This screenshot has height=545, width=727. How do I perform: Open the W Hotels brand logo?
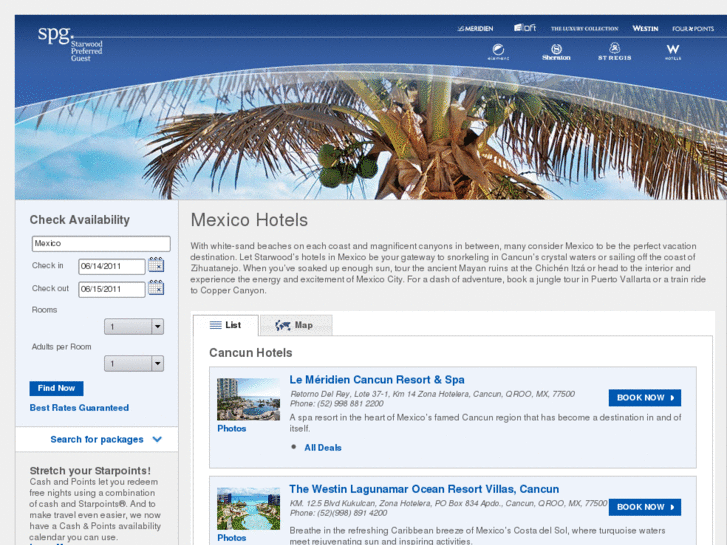click(x=673, y=51)
